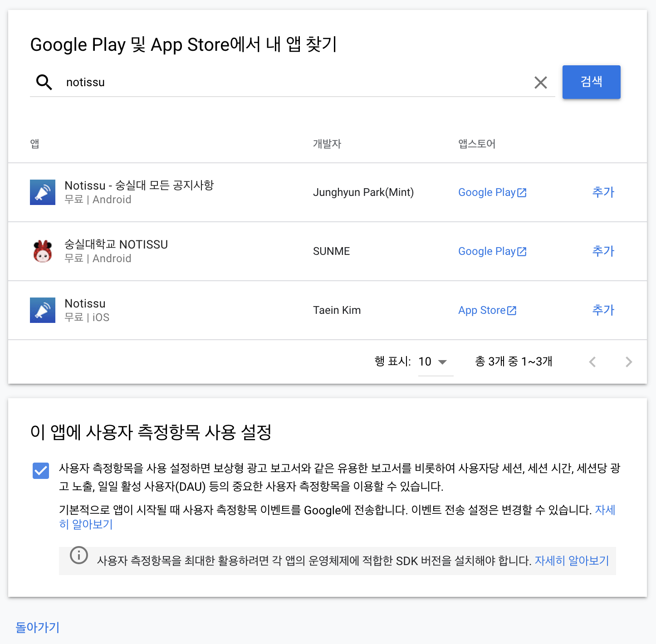This screenshot has width=656, height=644.
Task: Open Google Play link for SUNME app
Action: pyautogui.click(x=492, y=251)
